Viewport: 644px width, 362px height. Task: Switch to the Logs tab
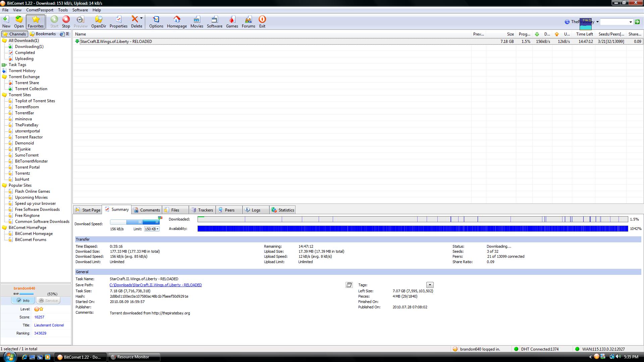(256, 210)
